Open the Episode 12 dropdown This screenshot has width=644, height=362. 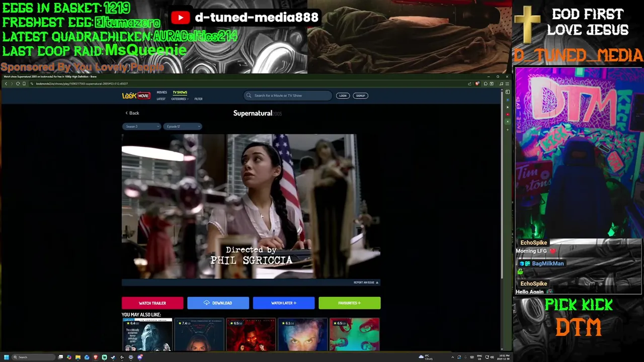pyautogui.click(x=182, y=126)
